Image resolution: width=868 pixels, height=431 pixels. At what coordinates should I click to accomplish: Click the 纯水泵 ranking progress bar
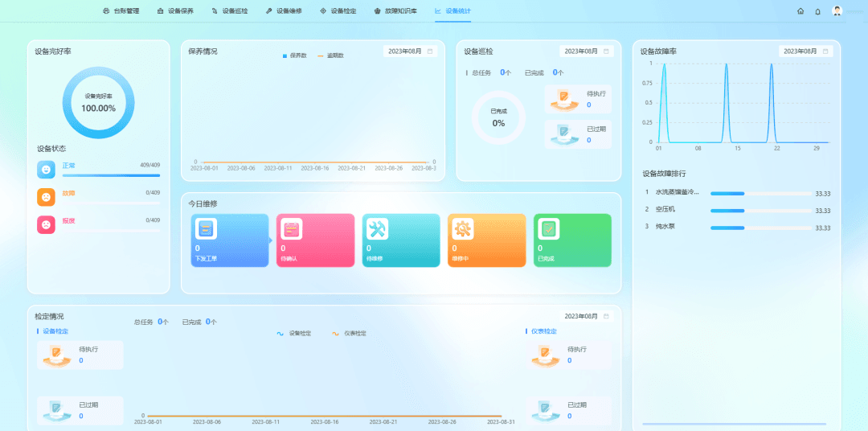tap(761, 228)
